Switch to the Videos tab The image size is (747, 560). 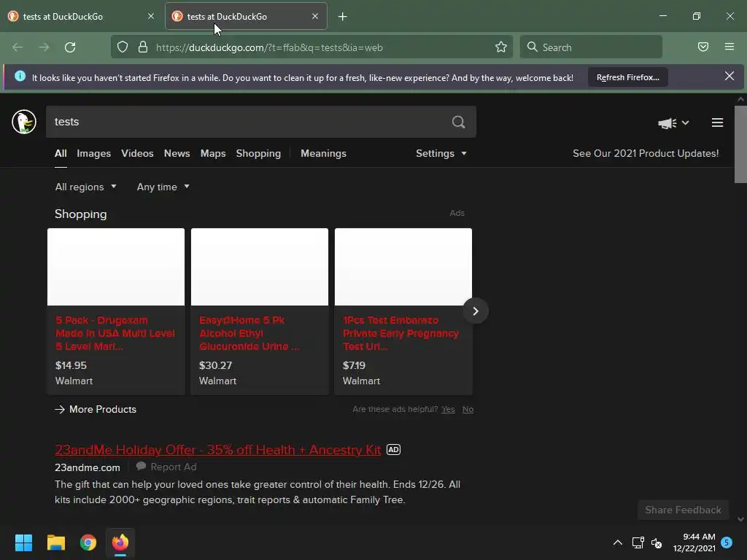tap(137, 153)
